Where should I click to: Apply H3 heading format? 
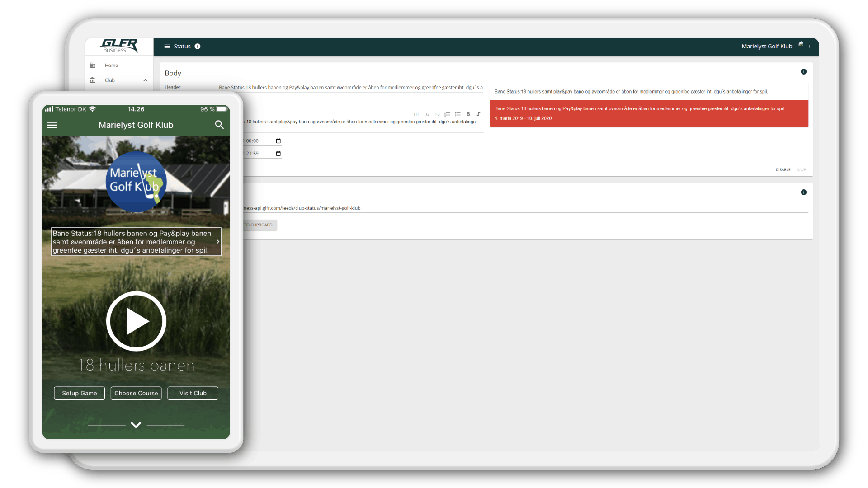pos(437,114)
